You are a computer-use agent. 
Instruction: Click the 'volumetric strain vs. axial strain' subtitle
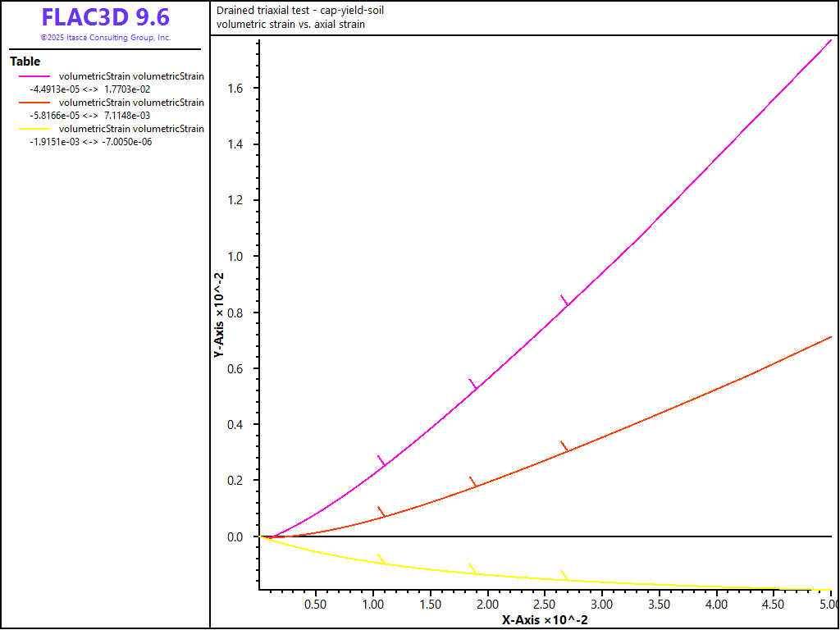[290, 25]
